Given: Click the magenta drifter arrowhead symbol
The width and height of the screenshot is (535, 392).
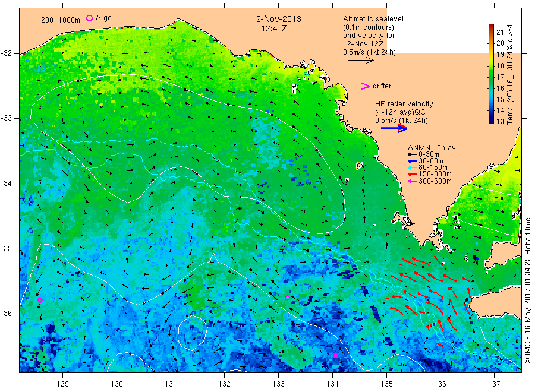Looking at the screenshot, I should pyautogui.click(x=366, y=86).
